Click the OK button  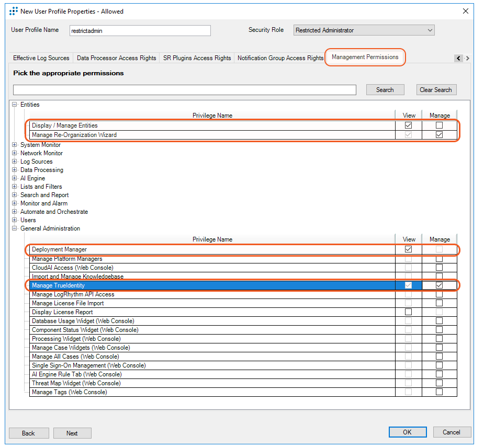407,432
